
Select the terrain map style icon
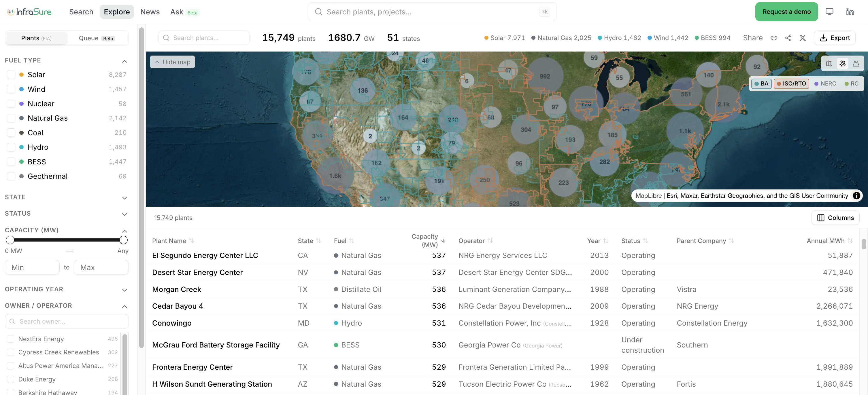pyautogui.click(x=856, y=63)
